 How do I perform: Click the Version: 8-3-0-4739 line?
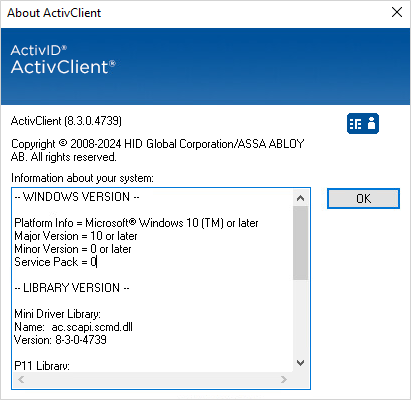click(60, 340)
